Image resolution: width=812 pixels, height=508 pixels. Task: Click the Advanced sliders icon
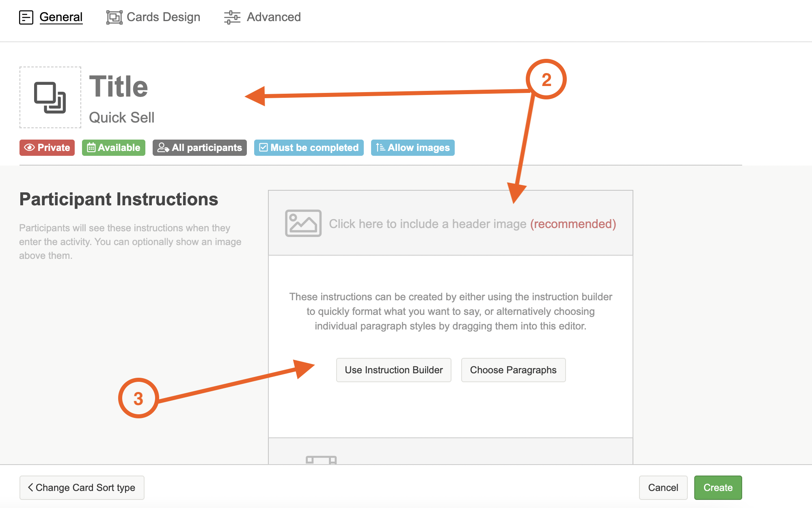232,17
